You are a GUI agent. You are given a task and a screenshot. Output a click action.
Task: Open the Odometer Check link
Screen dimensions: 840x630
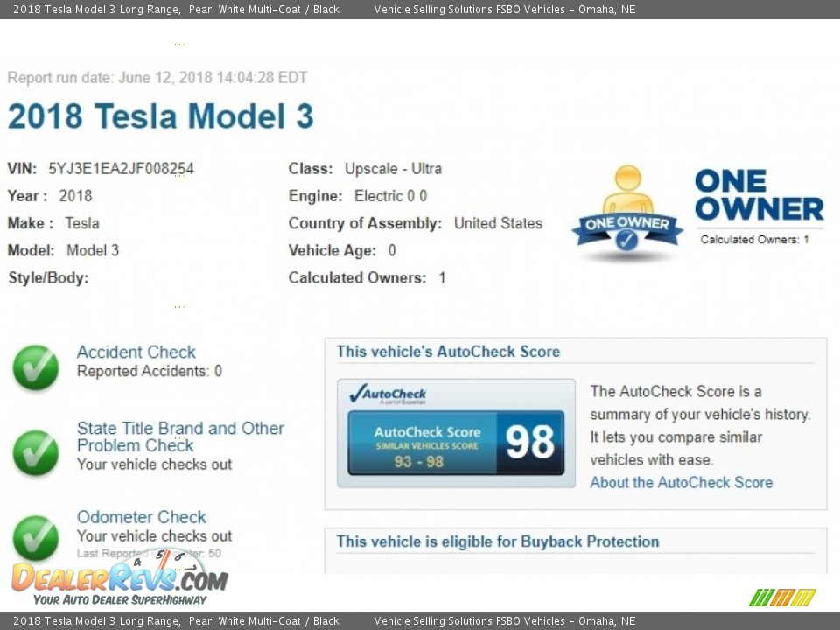click(142, 517)
